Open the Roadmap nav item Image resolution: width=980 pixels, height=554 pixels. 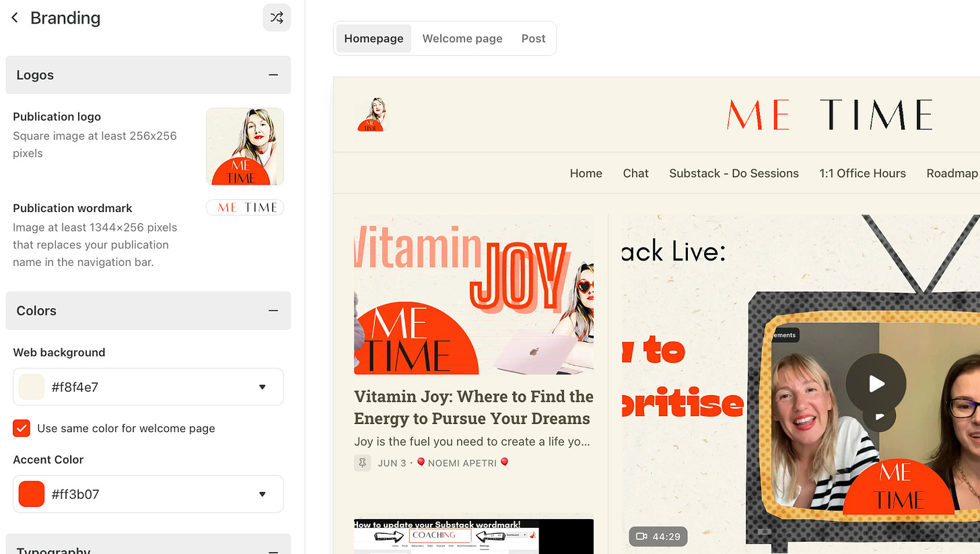[952, 173]
